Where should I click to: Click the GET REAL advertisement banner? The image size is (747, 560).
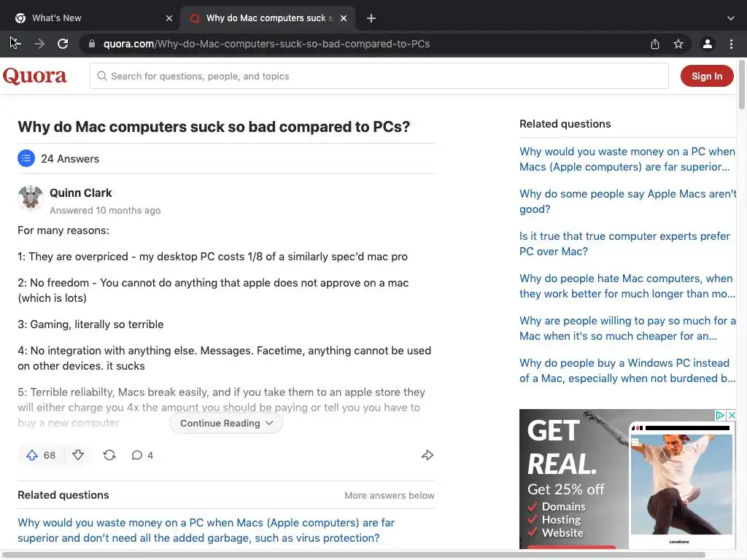[627, 479]
